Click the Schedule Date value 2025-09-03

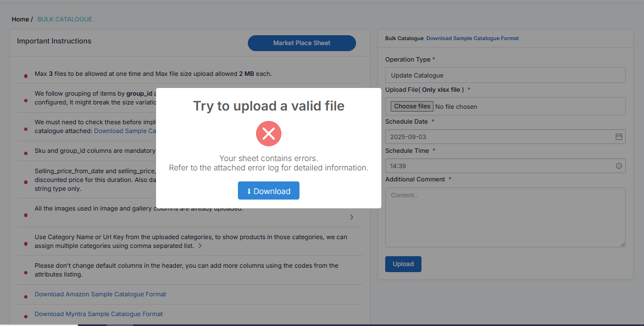tap(408, 137)
